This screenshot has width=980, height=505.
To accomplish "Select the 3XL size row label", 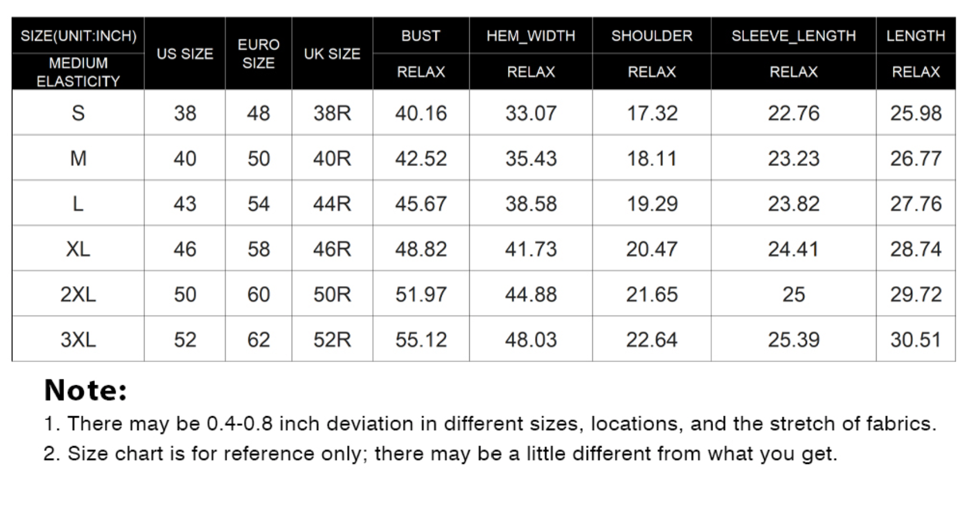I will coord(78,340).
